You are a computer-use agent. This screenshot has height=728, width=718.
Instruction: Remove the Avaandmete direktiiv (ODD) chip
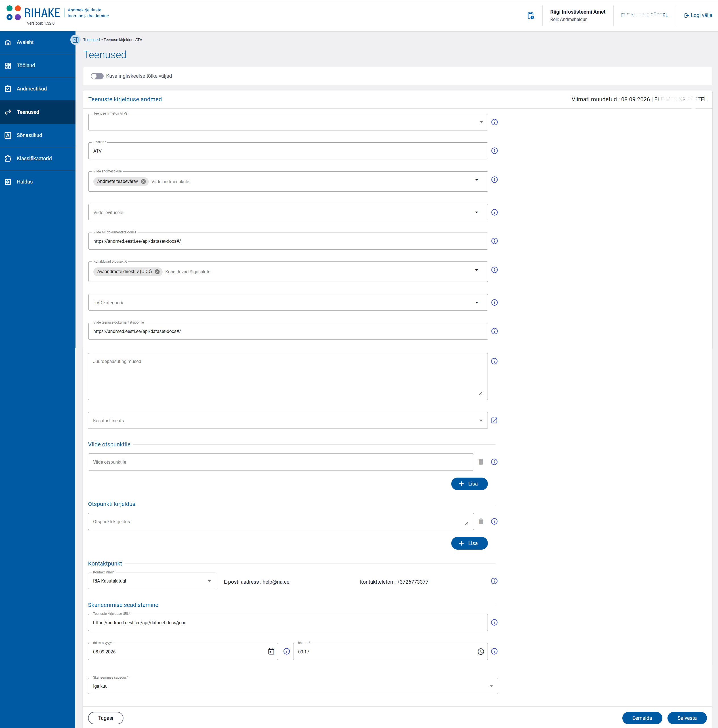pyautogui.click(x=157, y=271)
